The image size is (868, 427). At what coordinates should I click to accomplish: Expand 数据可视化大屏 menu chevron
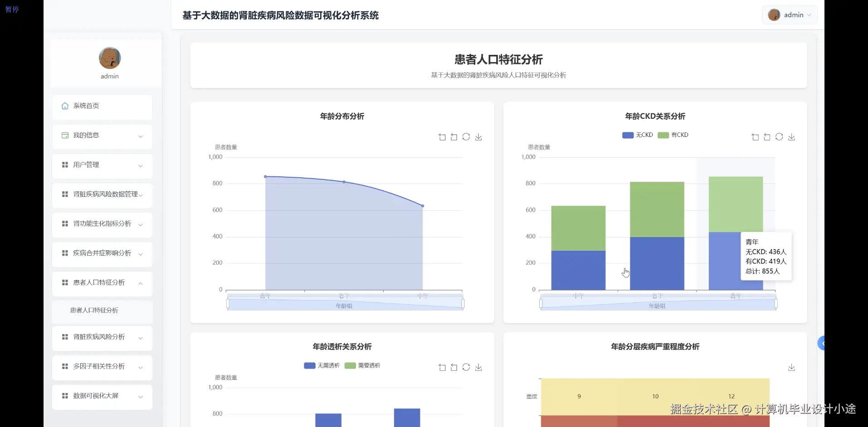point(141,397)
